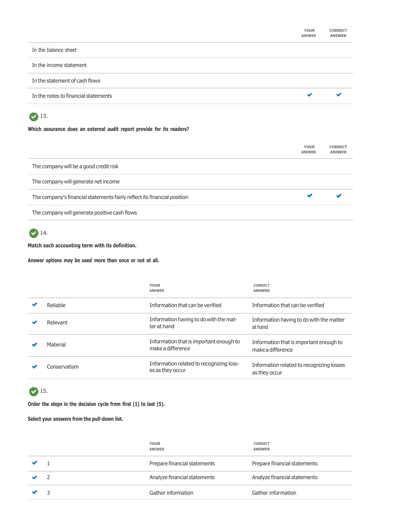The height and width of the screenshot is (532, 411).
Task: Open step 2 pull-down showing Analyze financial statements
Action: click(x=182, y=477)
